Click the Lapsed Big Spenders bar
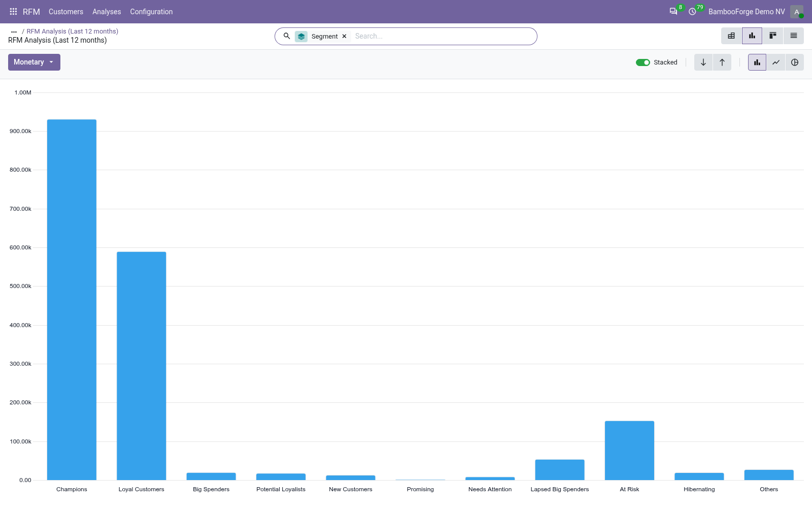Image resolution: width=812 pixels, height=508 pixels. (560, 470)
